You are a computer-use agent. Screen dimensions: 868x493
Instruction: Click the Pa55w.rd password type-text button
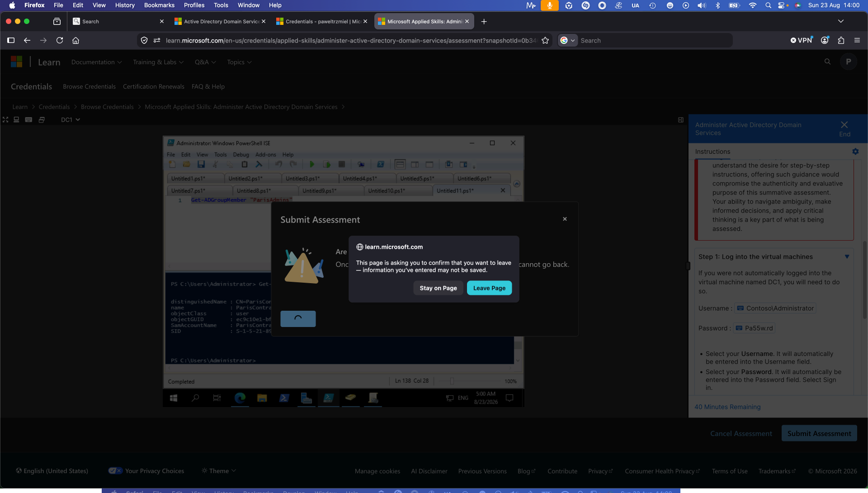[x=754, y=328]
